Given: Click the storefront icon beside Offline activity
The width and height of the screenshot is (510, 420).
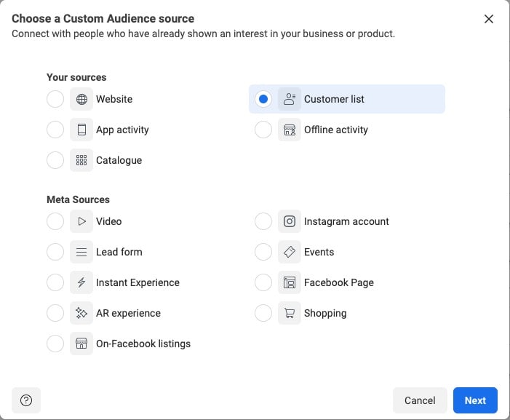Looking at the screenshot, I should click(290, 130).
